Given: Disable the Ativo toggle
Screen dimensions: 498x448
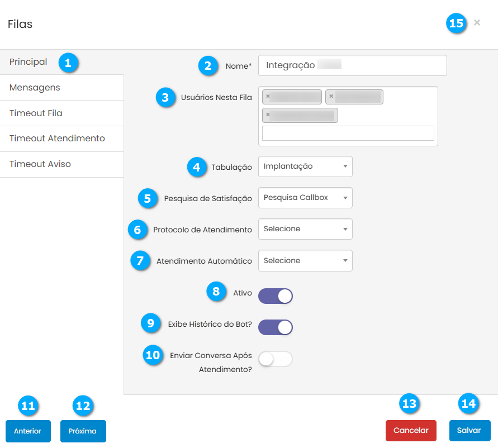Looking at the screenshot, I should coord(276,296).
